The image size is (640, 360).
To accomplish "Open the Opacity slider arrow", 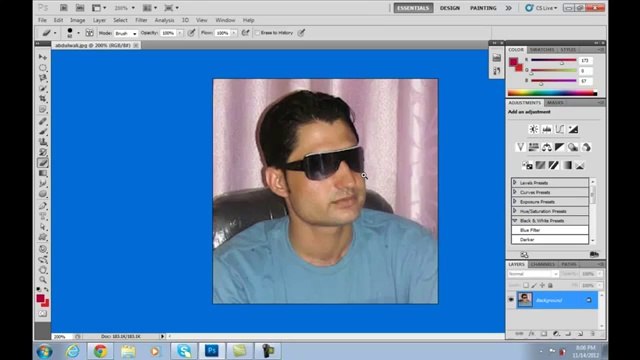I will tap(180, 33).
